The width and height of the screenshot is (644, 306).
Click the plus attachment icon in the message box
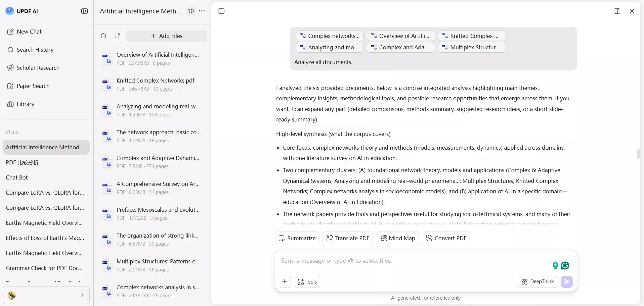click(x=285, y=282)
